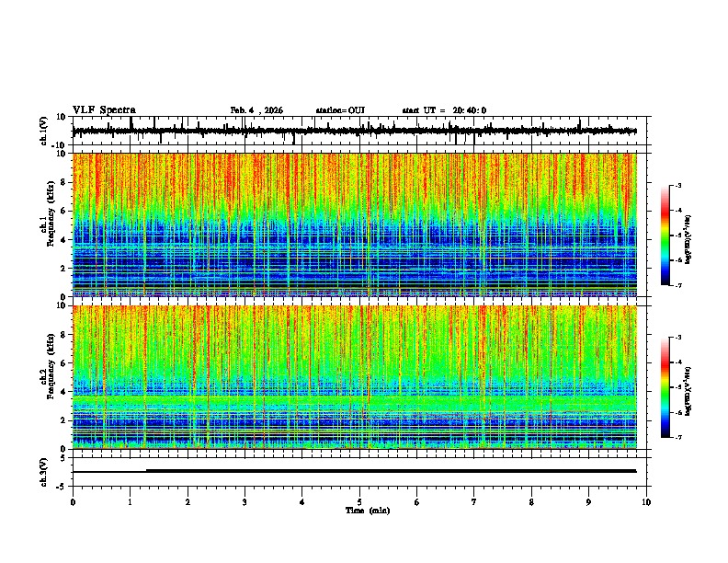Screen dimensions: 728x563
Task: Select the date label 'Feb. 4 , 2026'
Action: tap(256, 110)
